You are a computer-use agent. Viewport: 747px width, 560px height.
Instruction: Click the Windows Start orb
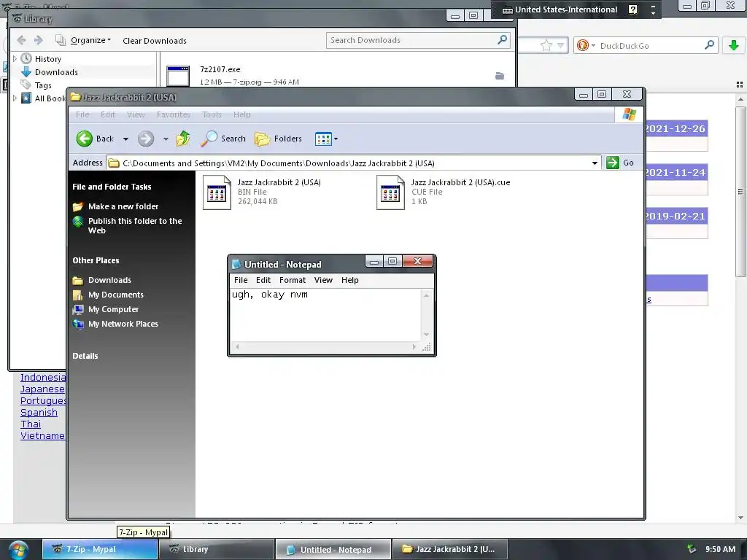(18, 550)
